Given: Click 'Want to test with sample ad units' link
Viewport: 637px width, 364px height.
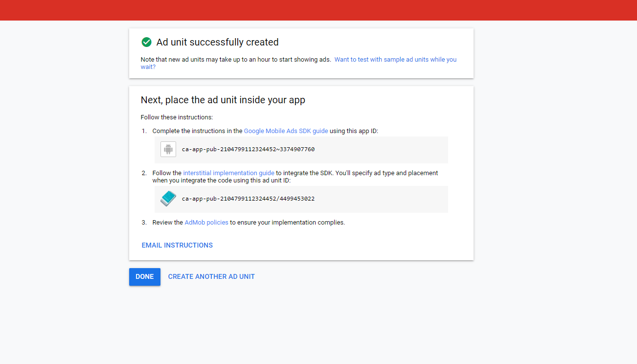Looking at the screenshot, I should coord(395,59).
